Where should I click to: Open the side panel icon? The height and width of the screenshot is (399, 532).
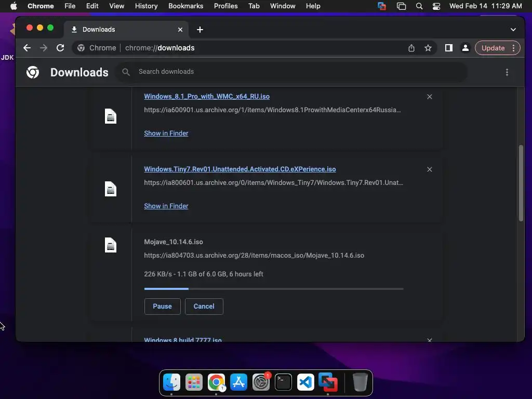pyautogui.click(x=448, y=48)
